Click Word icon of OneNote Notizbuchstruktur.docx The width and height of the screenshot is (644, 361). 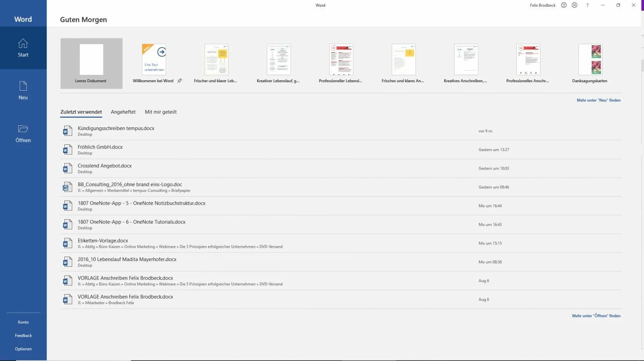click(x=67, y=206)
